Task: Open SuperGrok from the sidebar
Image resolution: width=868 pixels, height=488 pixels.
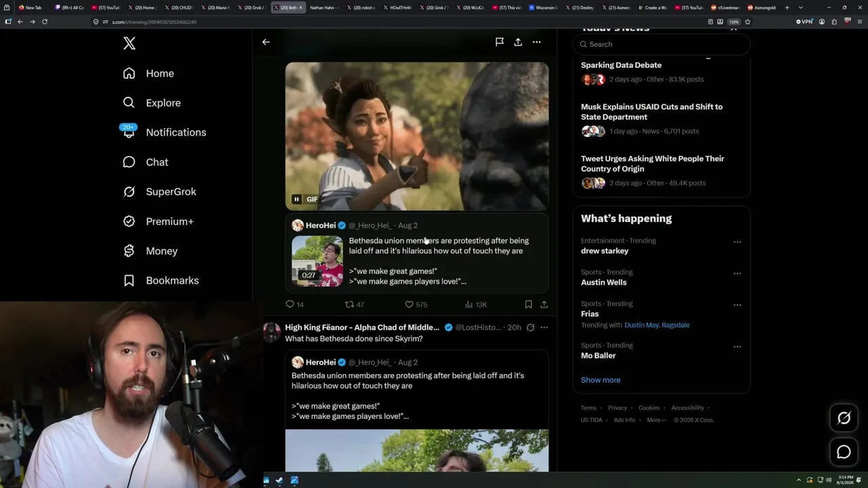Action: click(x=159, y=192)
